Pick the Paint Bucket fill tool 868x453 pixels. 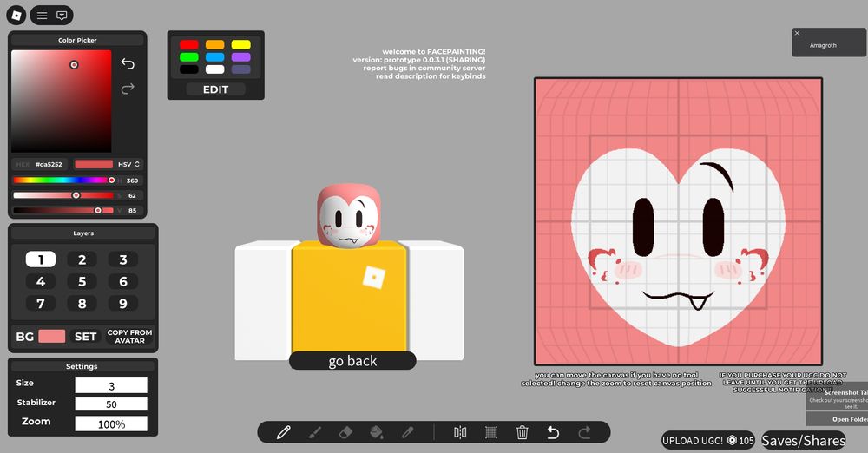pos(377,432)
